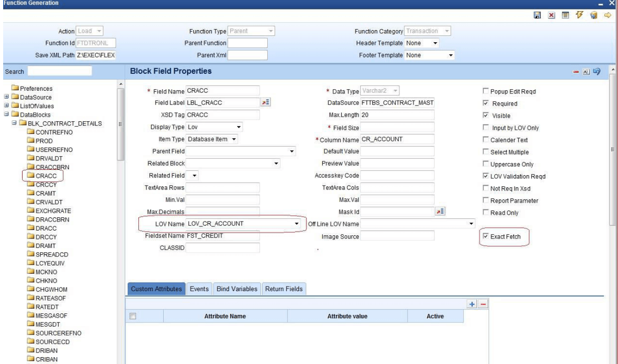
Task: Open the Off Line LOV Name dropdown
Action: (471, 224)
